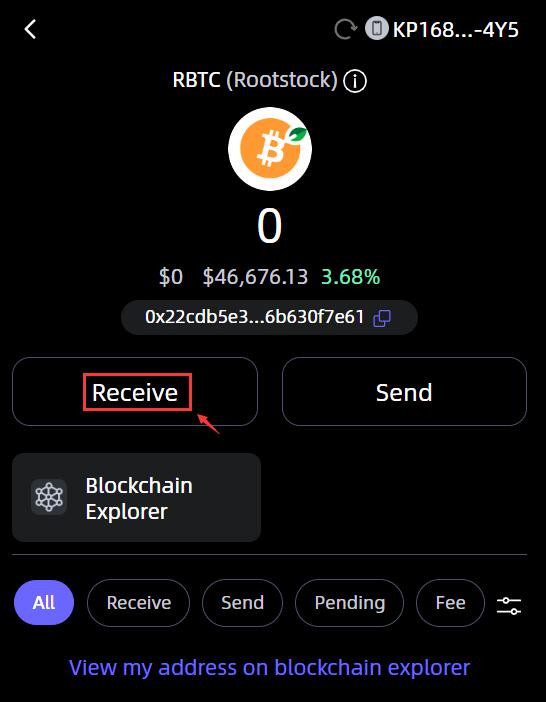This screenshot has width=546, height=702.
Task: Show Pending transactions filter
Action: tap(350, 603)
